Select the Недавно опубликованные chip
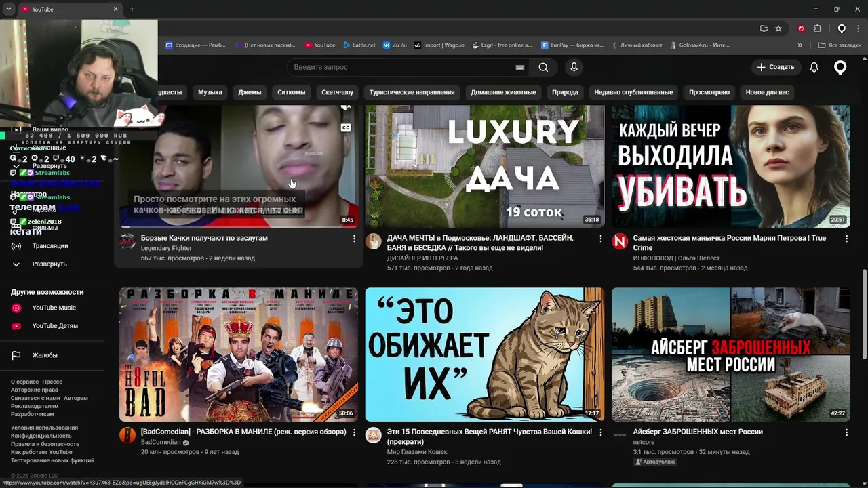The image size is (868, 488). click(633, 92)
